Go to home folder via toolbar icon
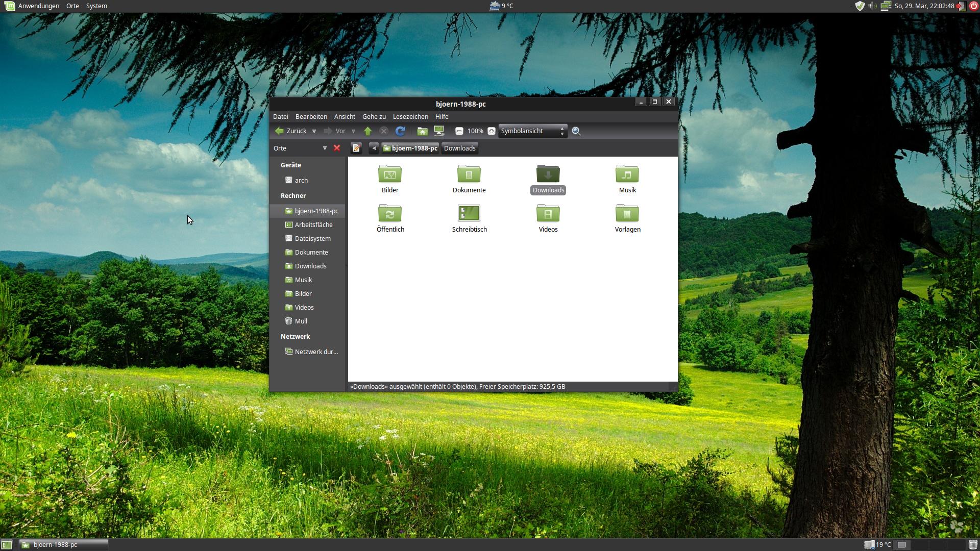Image resolution: width=980 pixels, height=551 pixels. click(422, 131)
